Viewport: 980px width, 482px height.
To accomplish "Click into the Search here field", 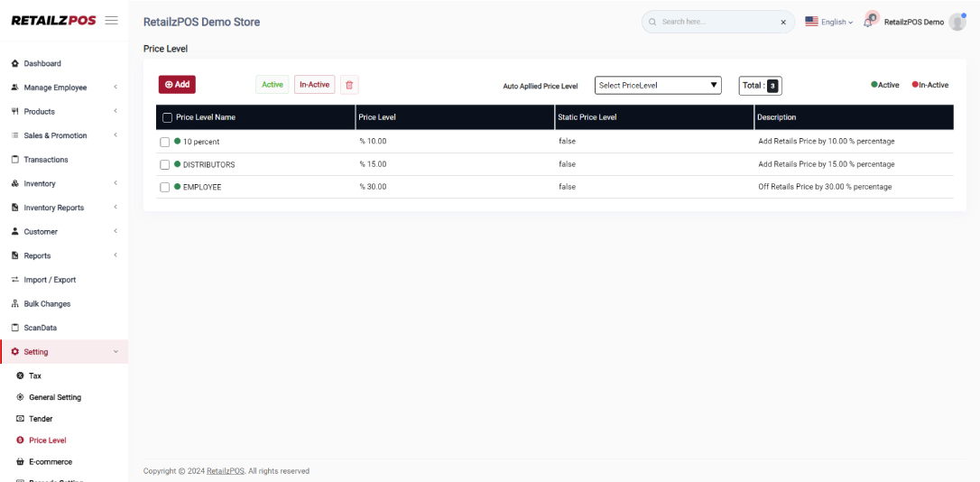I will [713, 22].
